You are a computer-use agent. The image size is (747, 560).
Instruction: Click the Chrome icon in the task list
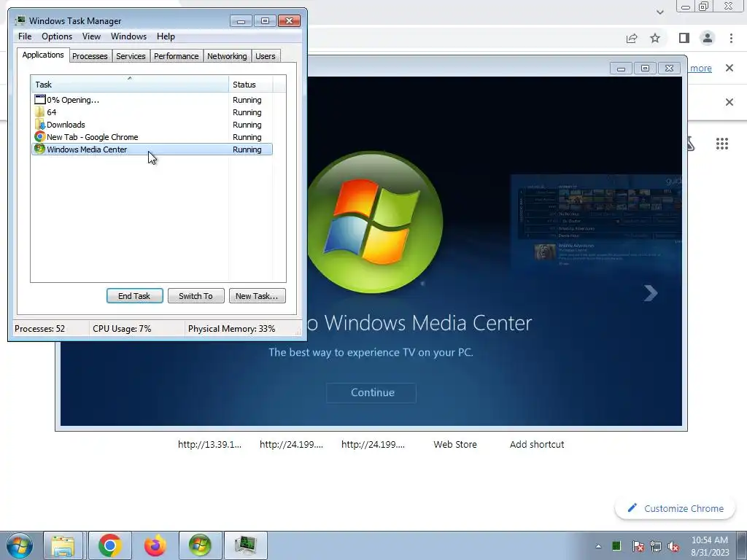pos(39,136)
